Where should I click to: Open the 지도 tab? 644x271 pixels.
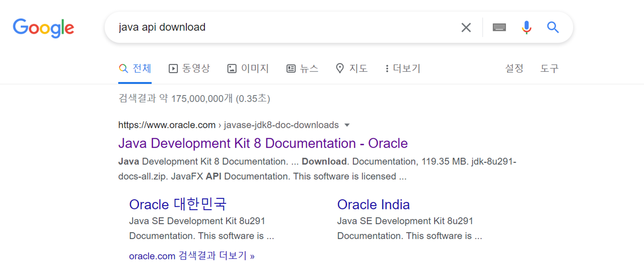[352, 68]
